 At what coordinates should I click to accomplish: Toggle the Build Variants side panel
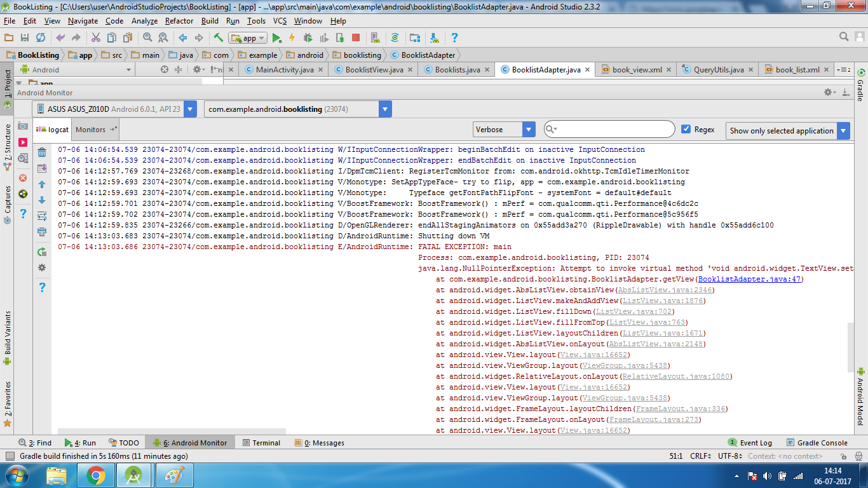pos(8,338)
